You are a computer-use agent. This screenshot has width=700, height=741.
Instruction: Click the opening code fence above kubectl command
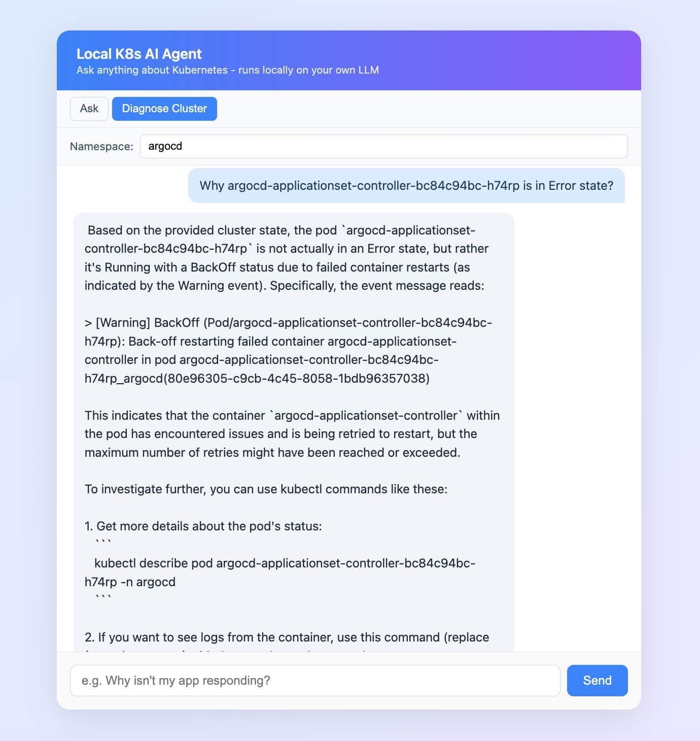click(103, 543)
